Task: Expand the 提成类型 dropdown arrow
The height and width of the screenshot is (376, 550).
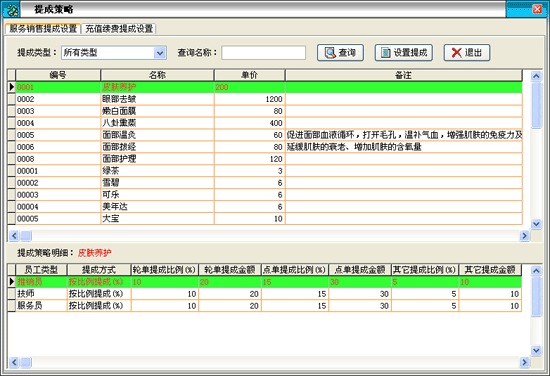Action: pos(160,53)
